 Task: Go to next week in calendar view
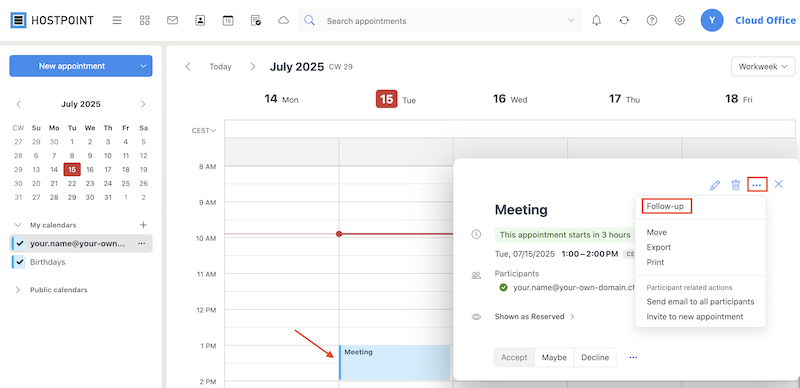pos(253,66)
